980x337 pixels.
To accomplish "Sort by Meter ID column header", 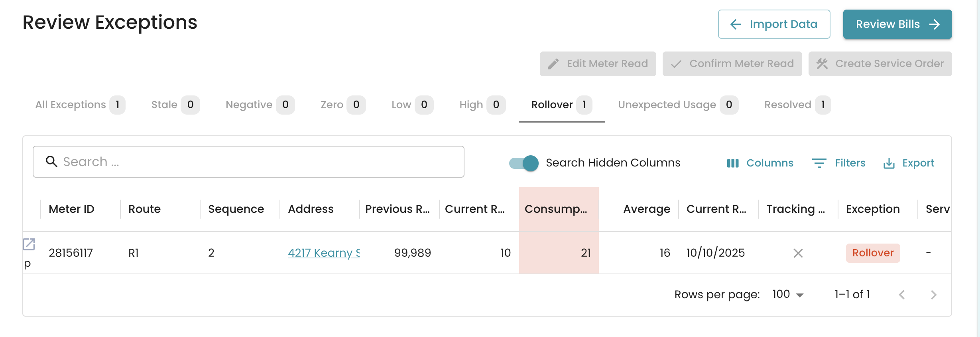I will [x=72, y=209].
